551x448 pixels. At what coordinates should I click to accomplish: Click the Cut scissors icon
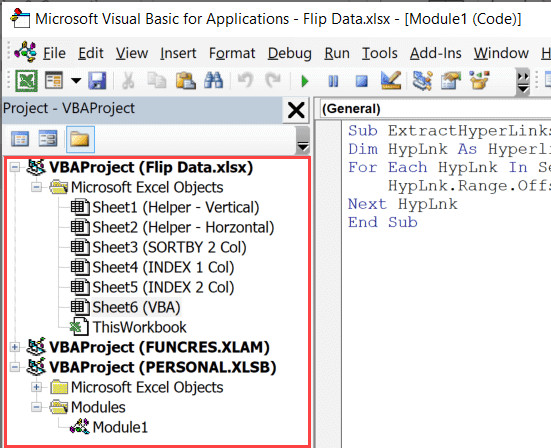(x=128, y=80)
